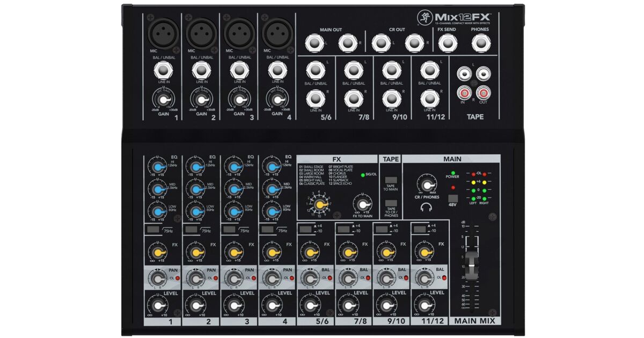Screen dimensions: 644x338
Task: Toggle the 48V phantom power switch
Action: click(452, 199)
